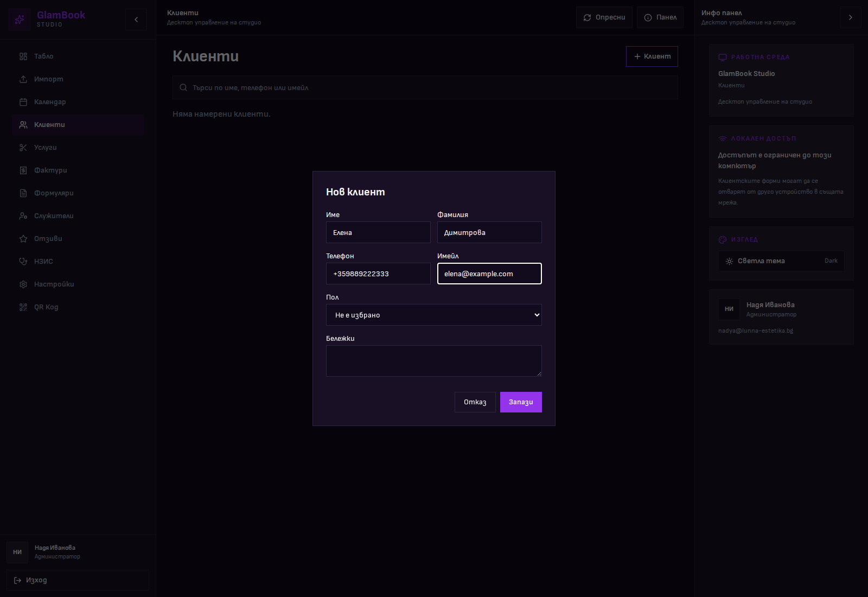Click the Изход logout button
868x597 pixels.
coord(78,580)
